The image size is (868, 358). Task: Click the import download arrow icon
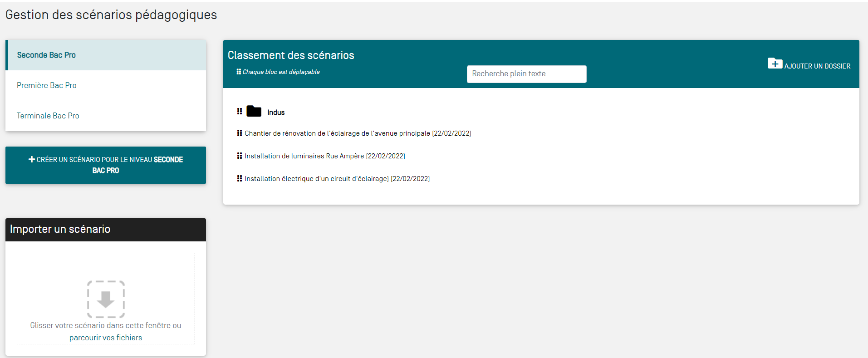pos(106,299)
